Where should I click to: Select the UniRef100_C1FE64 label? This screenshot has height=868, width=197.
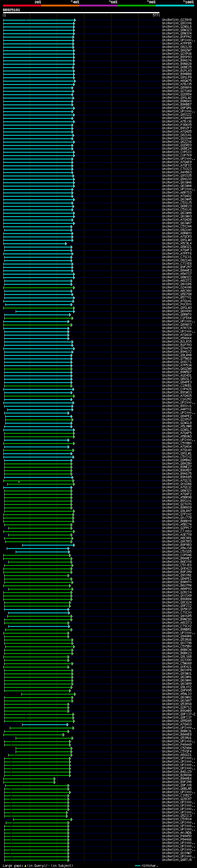pyautogui.click(x=177, y=318)
